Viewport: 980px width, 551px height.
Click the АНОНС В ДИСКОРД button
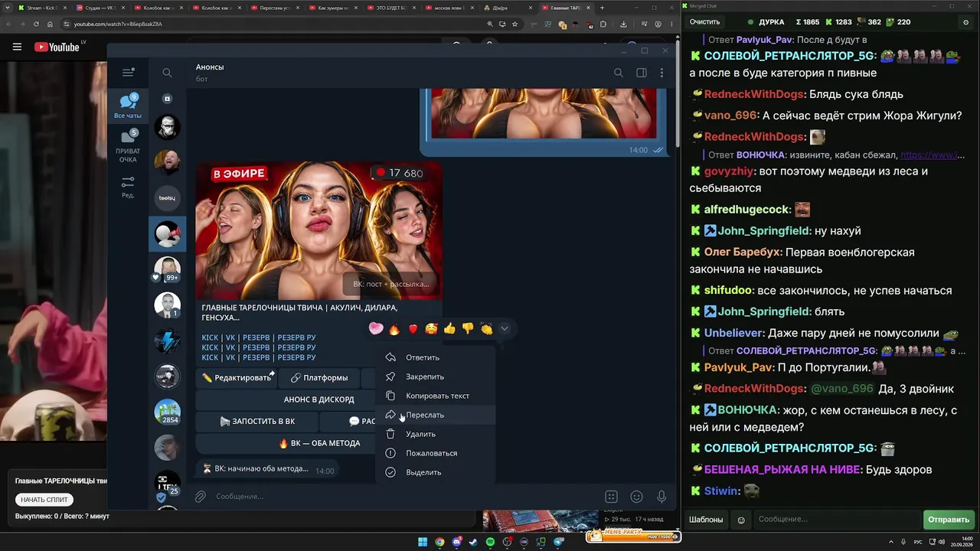[x=319, y=399]
